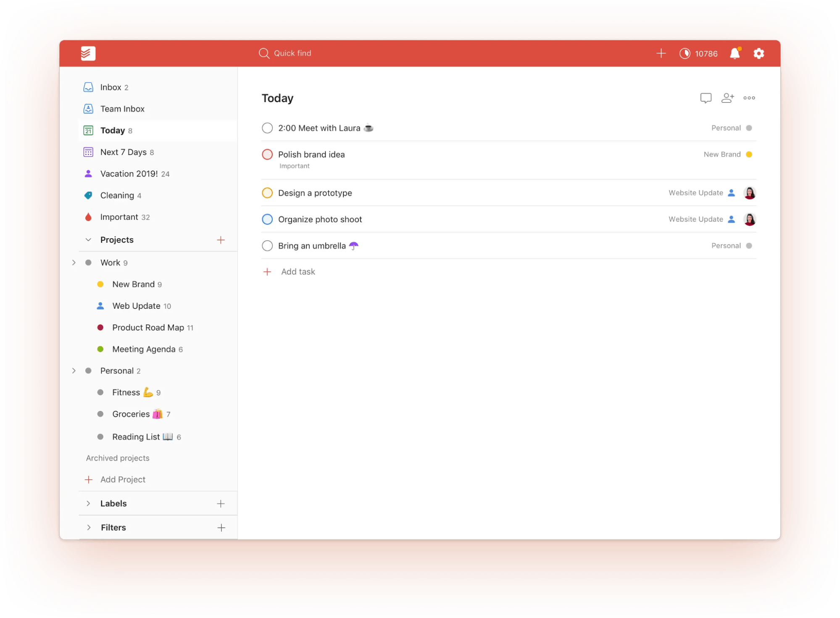Toggle completion circle for Polish brand idea
840x618 pixels.
[267, 155]
